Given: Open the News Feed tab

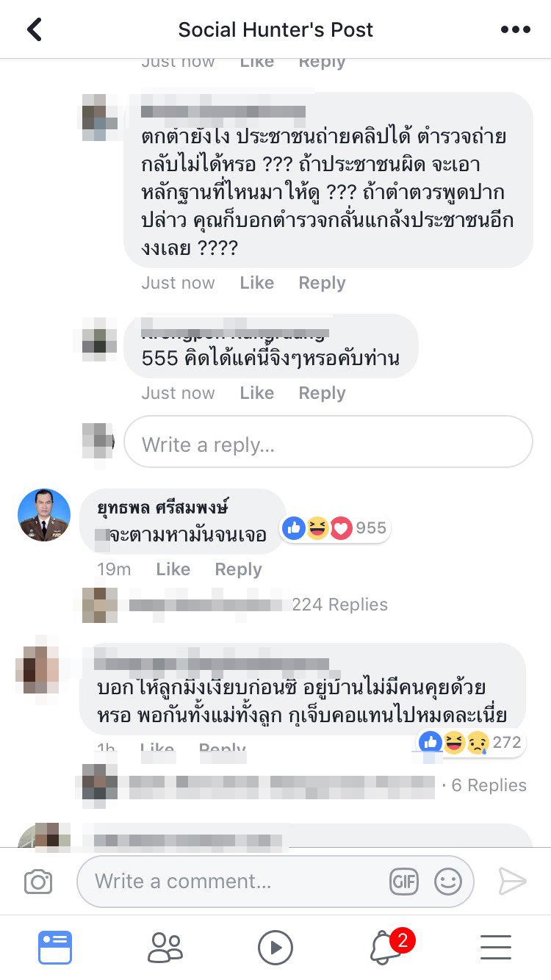Looking at the screenshot, I should point(55,948).
